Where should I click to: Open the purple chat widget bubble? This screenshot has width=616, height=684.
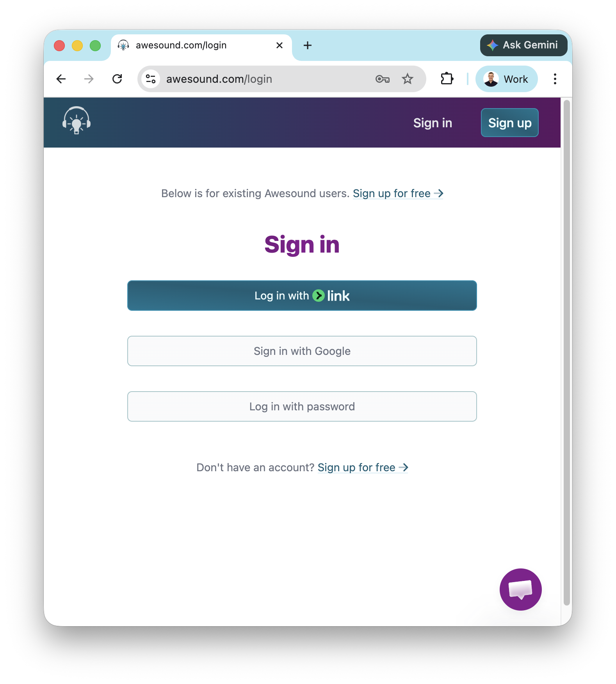(520, 589)
